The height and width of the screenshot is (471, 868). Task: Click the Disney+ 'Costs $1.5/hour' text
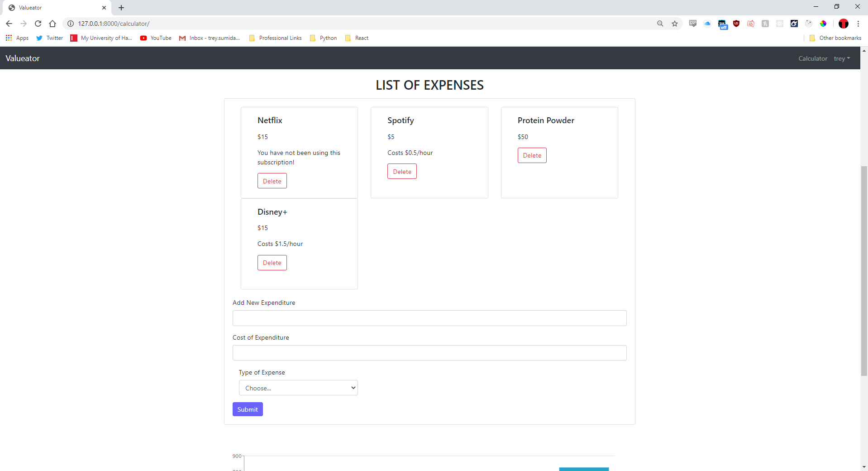click(x=280, y=244)
